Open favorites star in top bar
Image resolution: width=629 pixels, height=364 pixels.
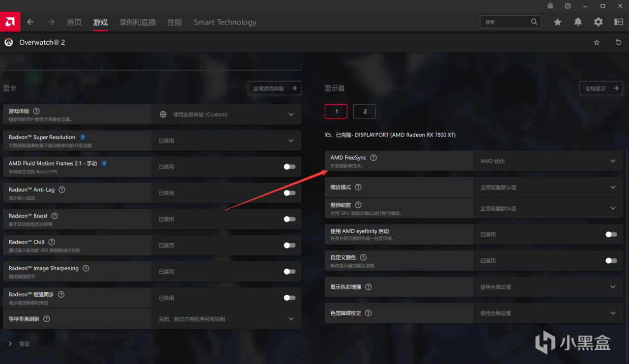[558, 22]
